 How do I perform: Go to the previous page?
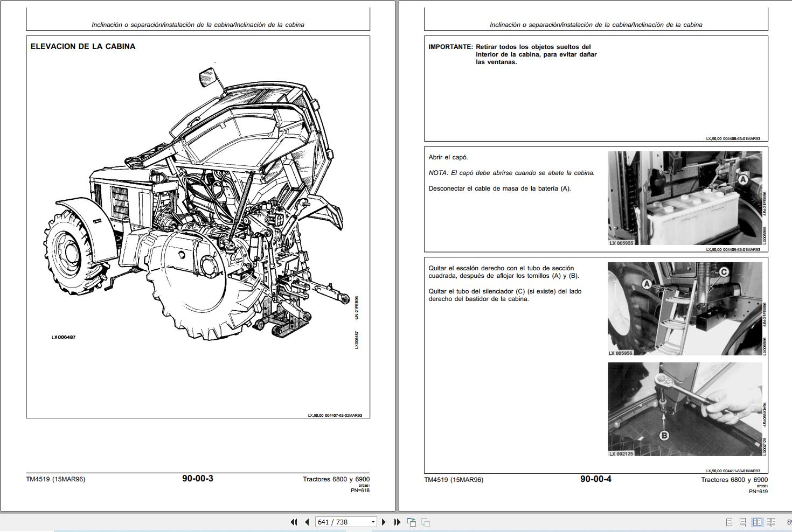307,522
